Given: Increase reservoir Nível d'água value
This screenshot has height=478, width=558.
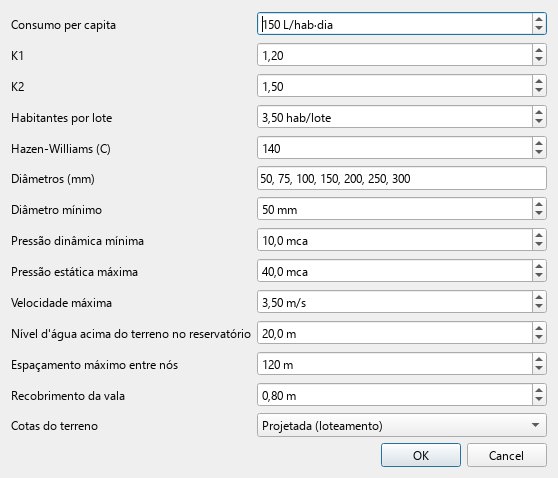Looking at the screenshot, I should pyautogui.click(x=539, y=328).
